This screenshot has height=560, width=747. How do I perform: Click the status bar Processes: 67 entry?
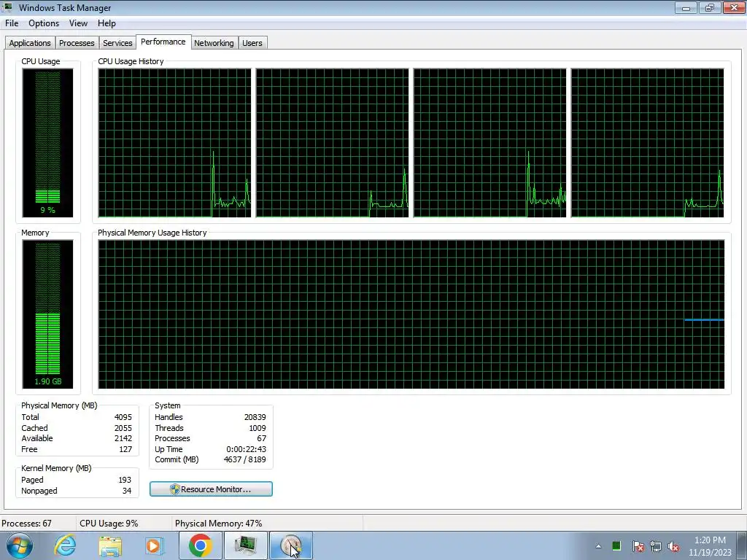click(x=27, y=524)
